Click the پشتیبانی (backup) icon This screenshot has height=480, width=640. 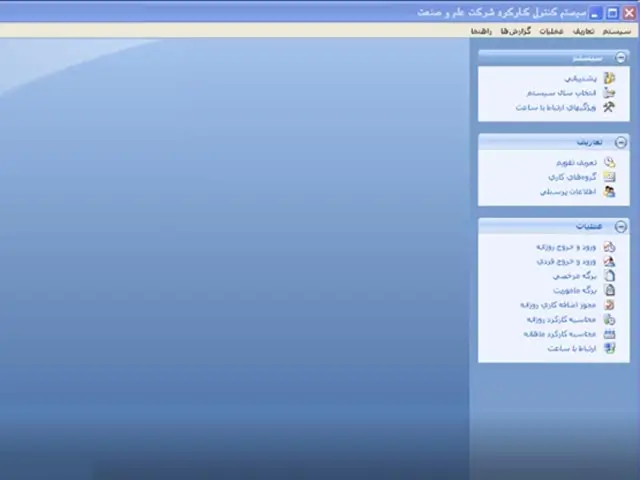click(609, 78)
